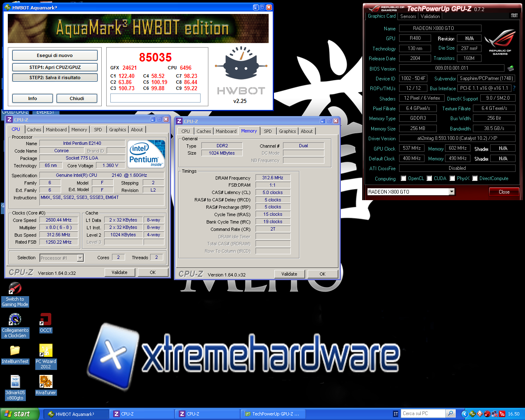Click the Bus Interface question mark icon
Viewport: 525px width, 420px height.
coord(514,88)
